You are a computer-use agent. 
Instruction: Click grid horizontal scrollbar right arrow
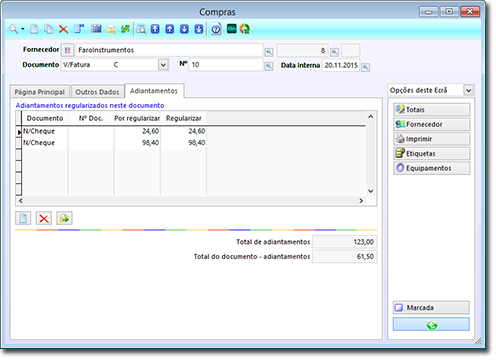(361, 201)
